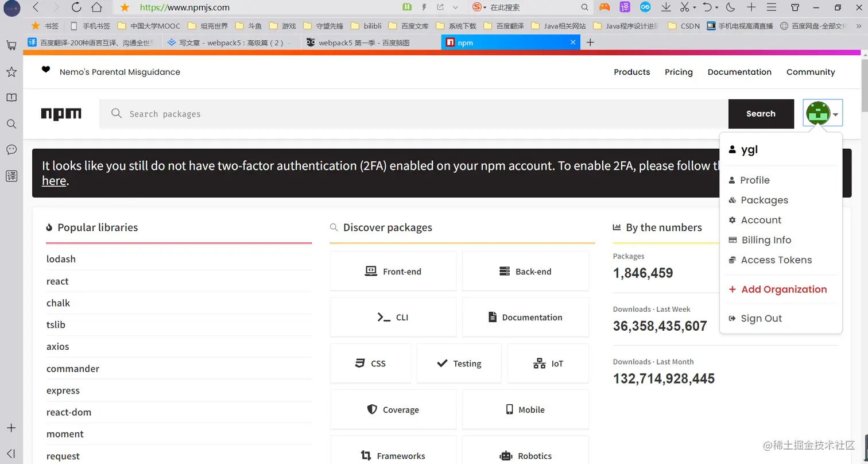
Task: Open the CSDN bookmark folder
Action: (684, 26)
